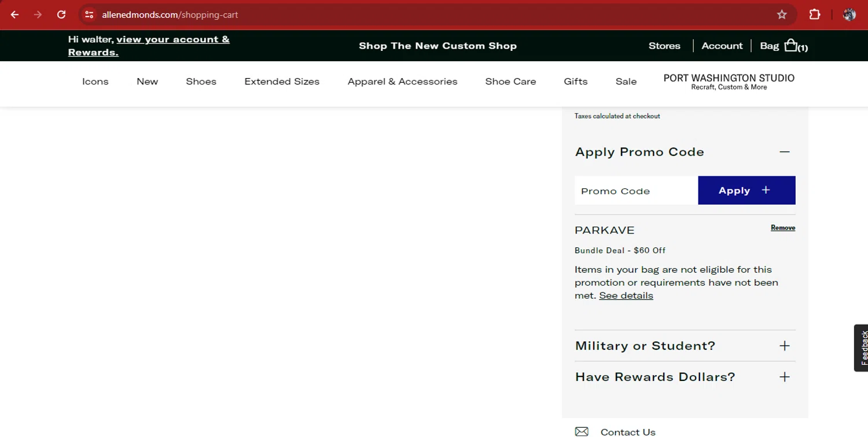Open Port Washington Studio link
868x437 pixels.
[x=729, y=82]
